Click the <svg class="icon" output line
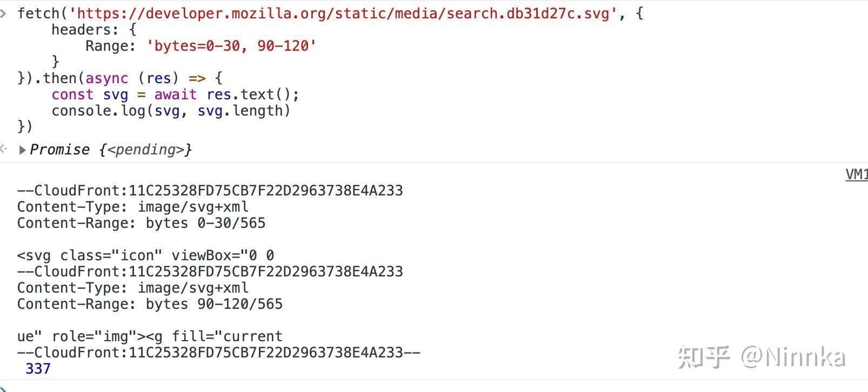This screenshot has width=868, height=392. pyautogui.click(x=145, y=255)
